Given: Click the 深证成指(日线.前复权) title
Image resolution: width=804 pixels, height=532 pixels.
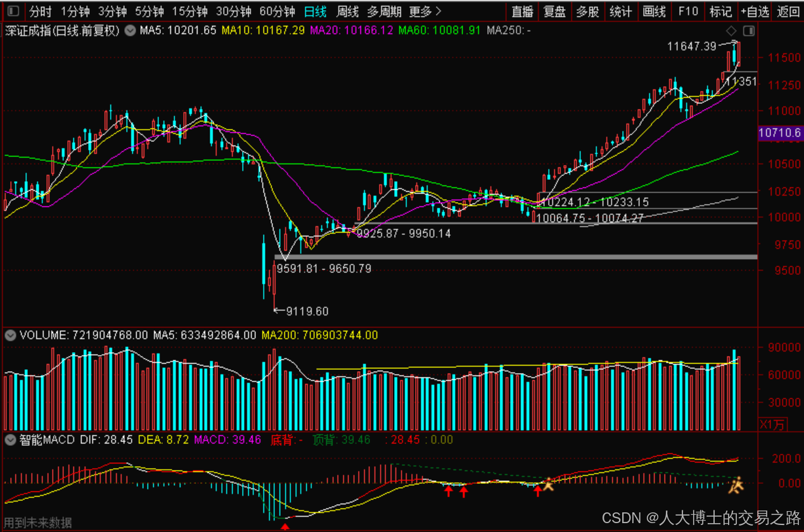Looking at the screenshot, I should point(62,30).
